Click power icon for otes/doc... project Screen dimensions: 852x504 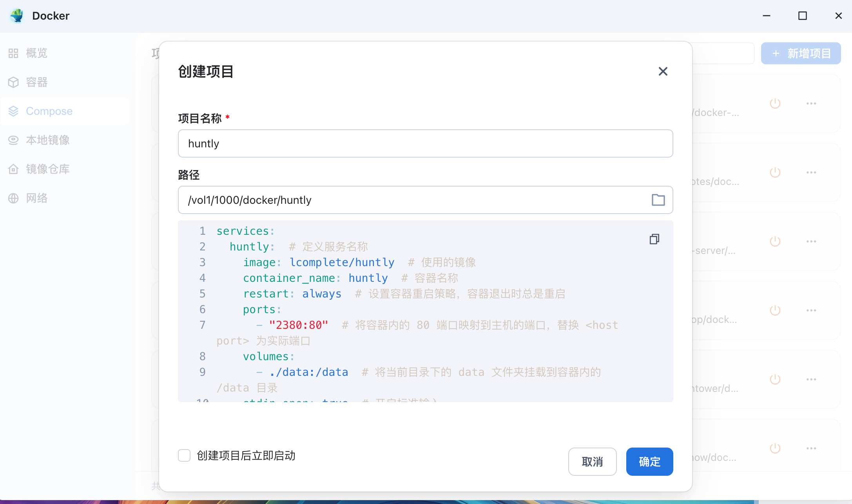775,172
